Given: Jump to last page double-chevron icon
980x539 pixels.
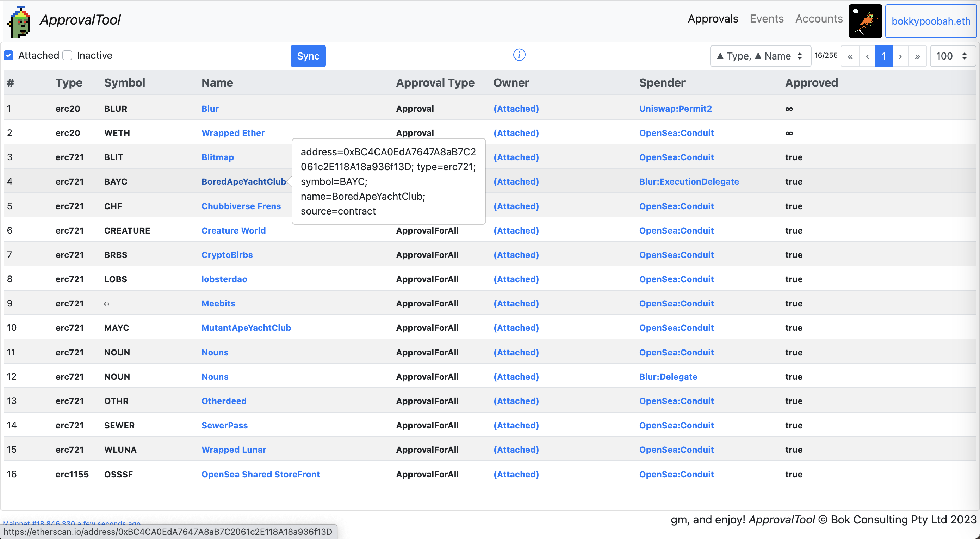Looking at the screenshot, I should [x=917, y=56].
